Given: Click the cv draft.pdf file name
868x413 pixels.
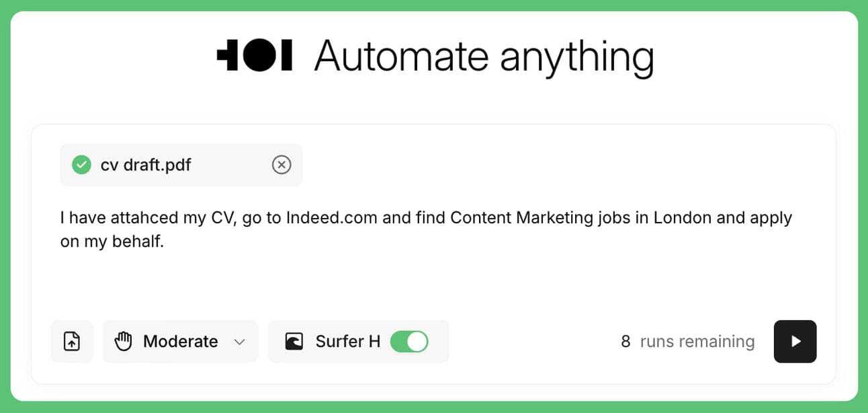Looking at the screenshot, I should coord(146,164).
